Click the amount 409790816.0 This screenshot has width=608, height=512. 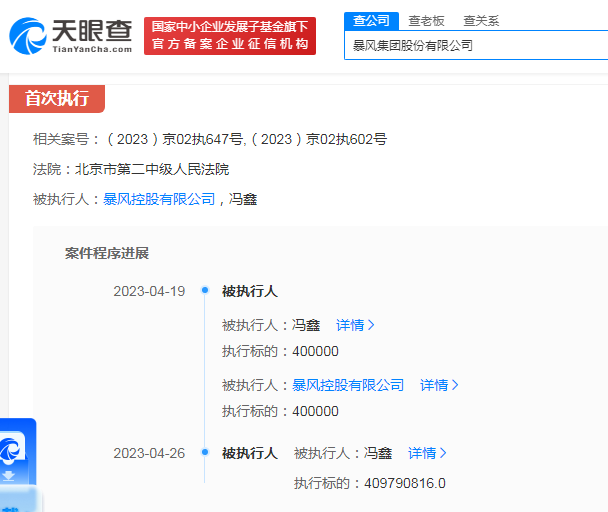pos(405,483)
